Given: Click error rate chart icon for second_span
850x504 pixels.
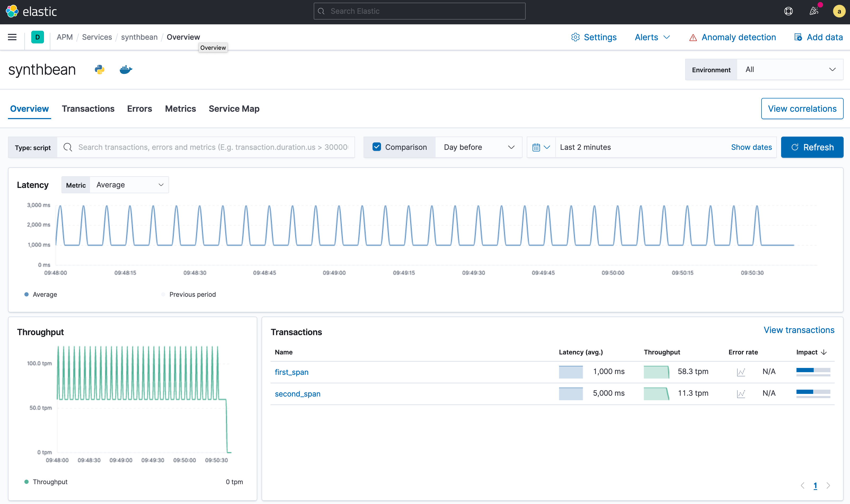Looking at the screenshot, I should (741, 394).
